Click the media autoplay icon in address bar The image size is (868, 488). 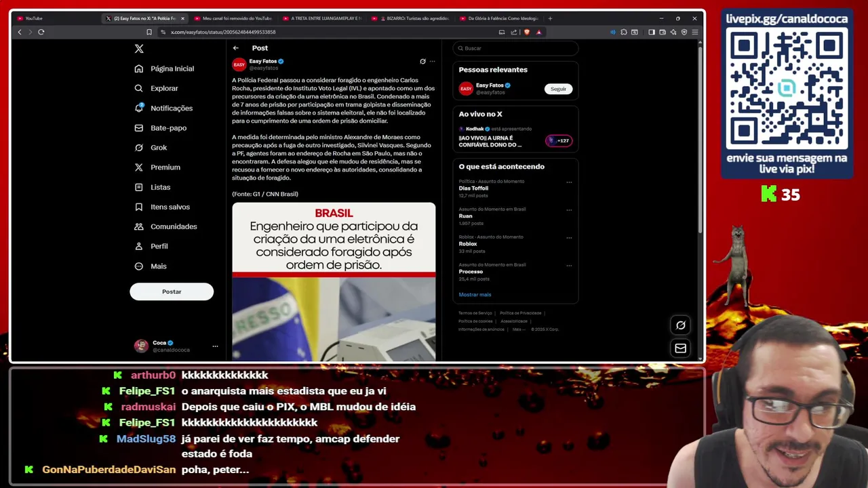point(502,32)
